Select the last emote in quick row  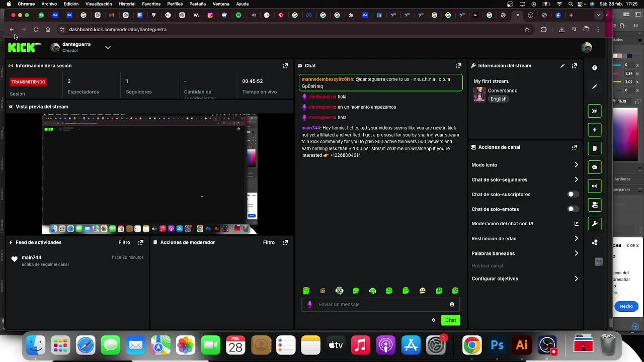455,291
